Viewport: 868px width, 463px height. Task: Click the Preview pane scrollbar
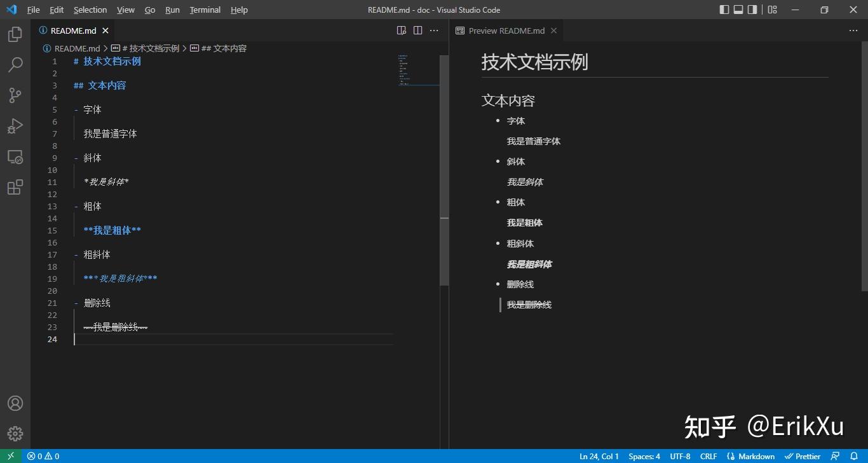click(864, 165)
